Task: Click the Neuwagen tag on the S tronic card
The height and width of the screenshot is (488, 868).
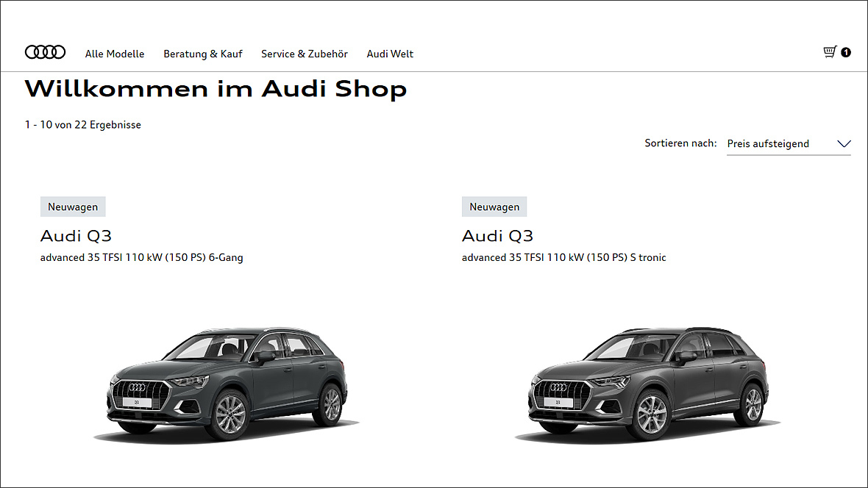Action: tap(494, 207)
